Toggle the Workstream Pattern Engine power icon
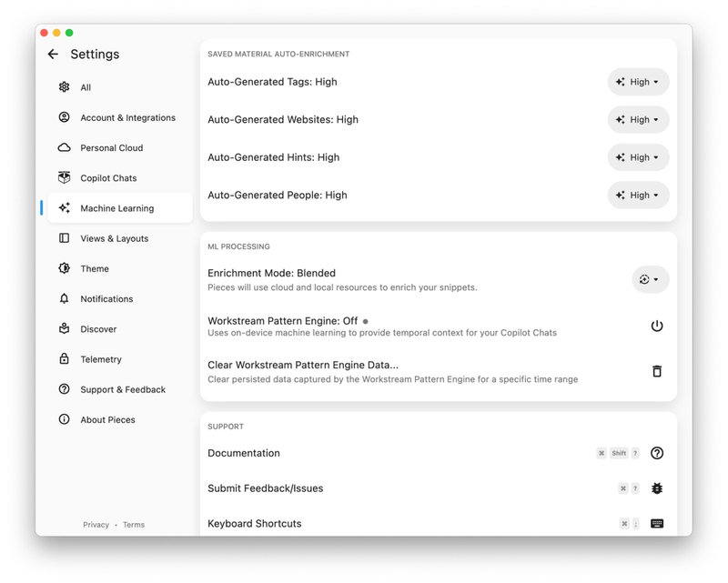The width and height of the screenshot is (728, 583). (x=657, y=327)
